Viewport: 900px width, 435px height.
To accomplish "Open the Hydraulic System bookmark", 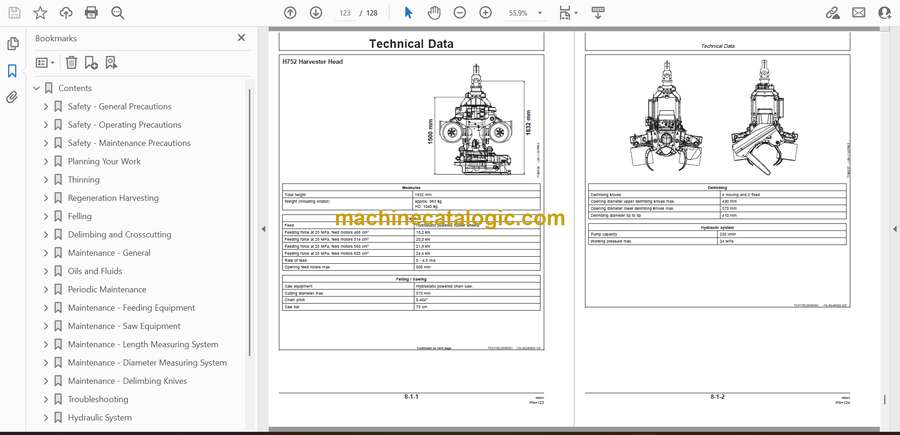I will point(99,418).
